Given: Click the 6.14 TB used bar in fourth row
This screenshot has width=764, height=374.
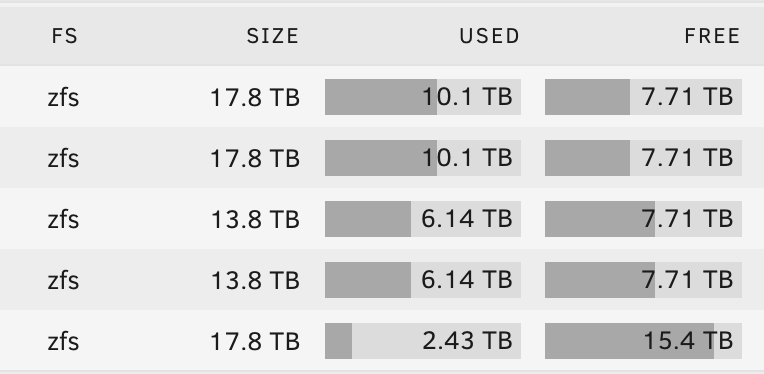Looking at the screenshot, I should click(423, 280).
